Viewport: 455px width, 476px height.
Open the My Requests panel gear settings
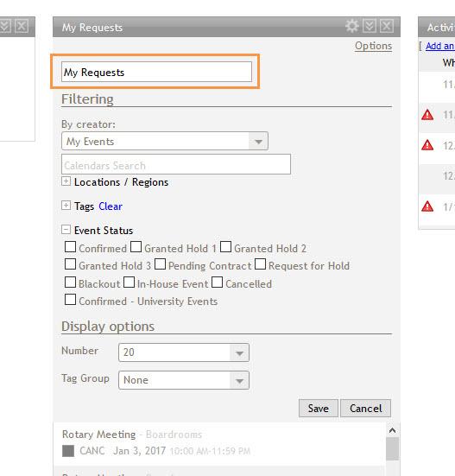pos(352,27)
